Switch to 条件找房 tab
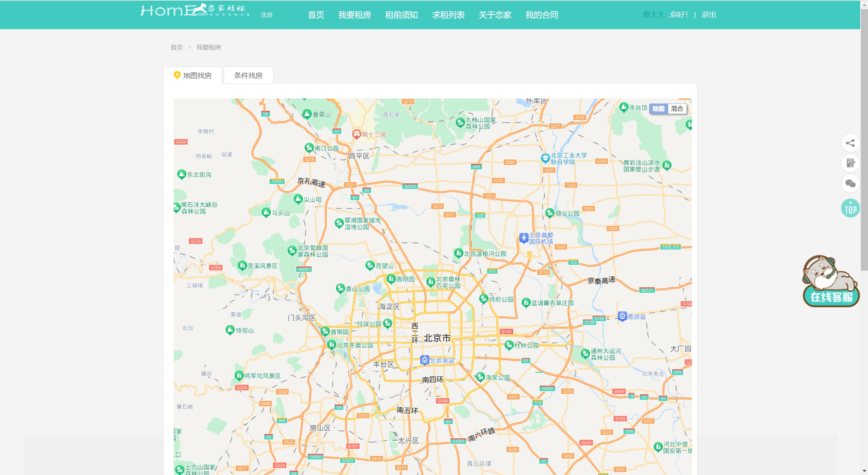This screenshot has height=475, width=868. click(248, 75)
